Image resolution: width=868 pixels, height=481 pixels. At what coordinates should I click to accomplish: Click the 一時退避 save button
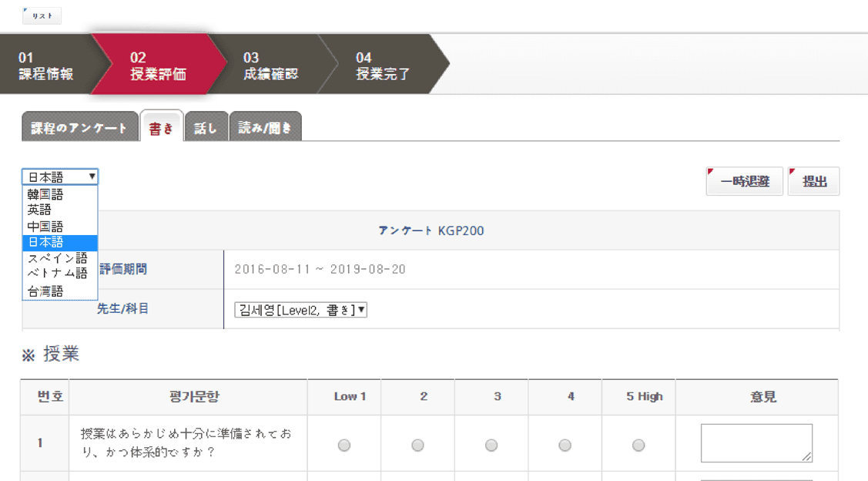click(x=745, y=181)
